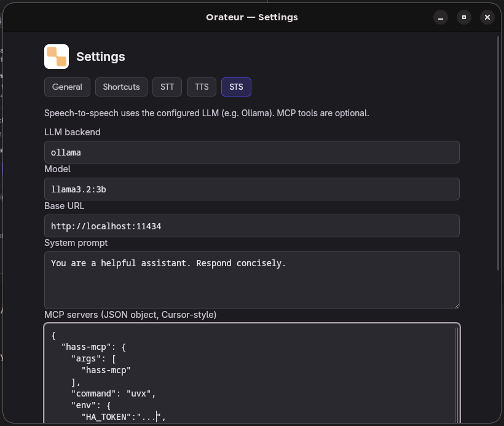Switch to the General tab
504x426 pixels.
point(67,87)
